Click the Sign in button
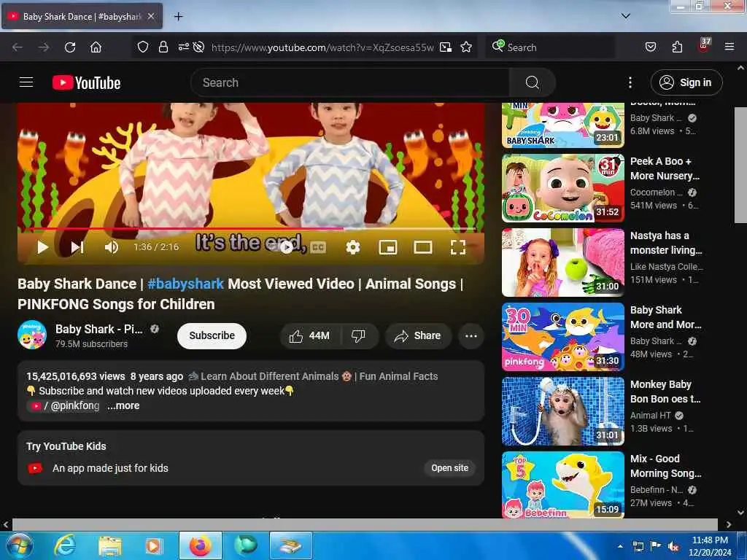Image resolution: width=747 pixels, height=560 pixels. point(686,82)
